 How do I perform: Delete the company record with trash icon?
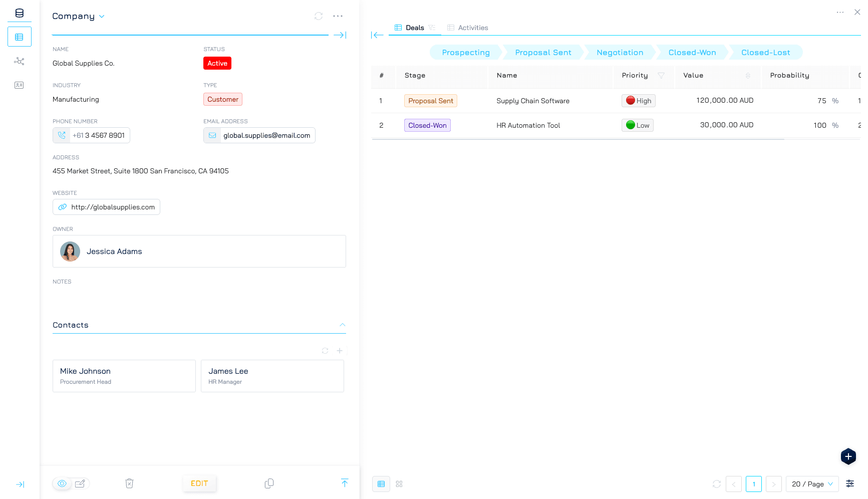click(x=129, y=483)
